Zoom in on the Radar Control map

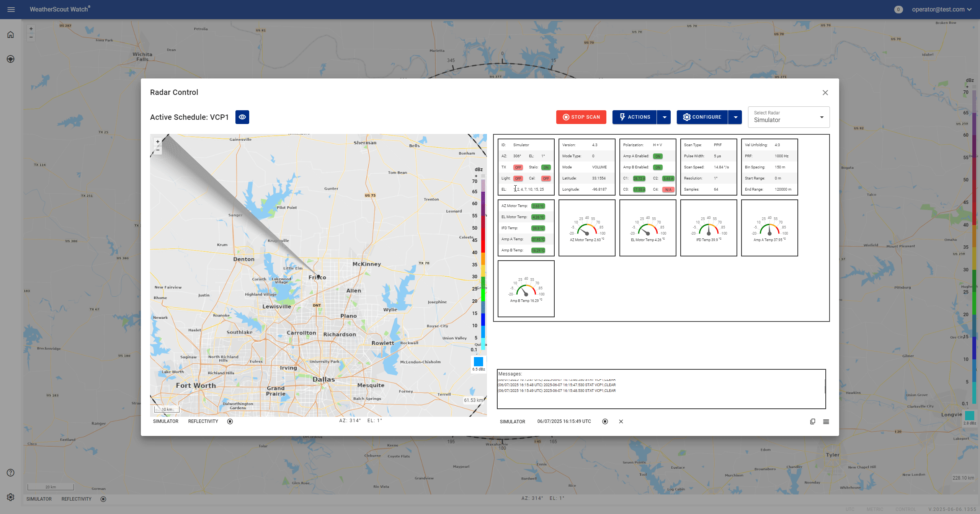158,142
